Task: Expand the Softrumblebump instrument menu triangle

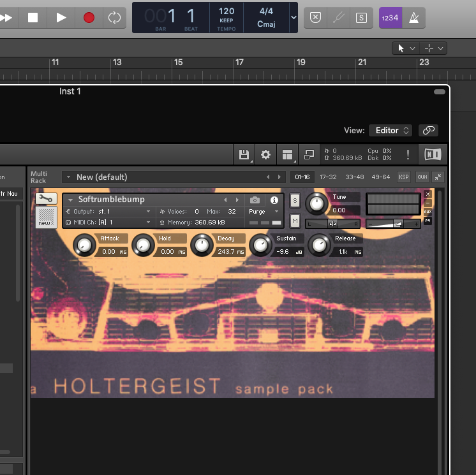Action: 70,200
